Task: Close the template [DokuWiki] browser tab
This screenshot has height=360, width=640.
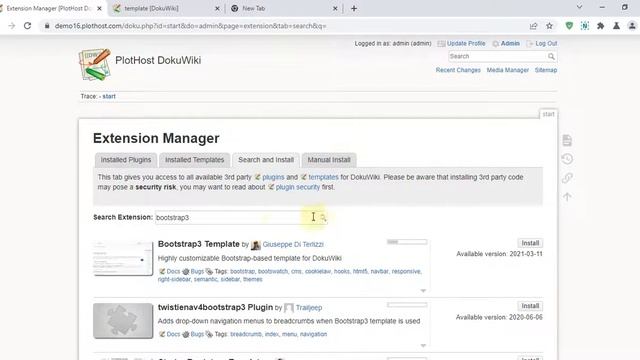Action: [x=217, y=8]
